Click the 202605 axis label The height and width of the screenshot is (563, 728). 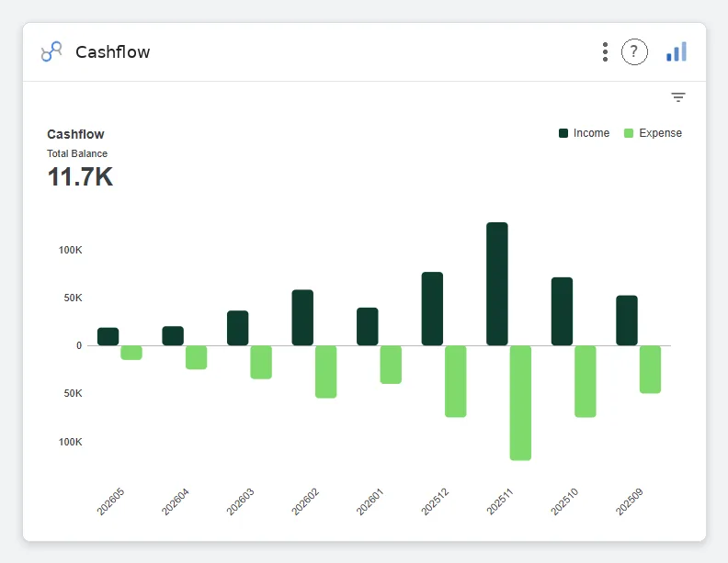(110, 501)
